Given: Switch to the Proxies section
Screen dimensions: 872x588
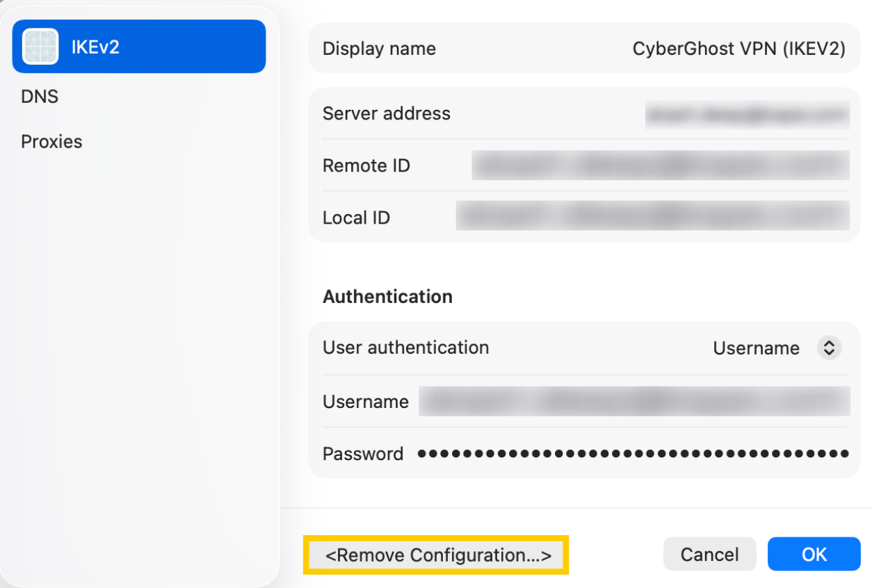Looking at the screenshot, I should (x=51, y=142).
